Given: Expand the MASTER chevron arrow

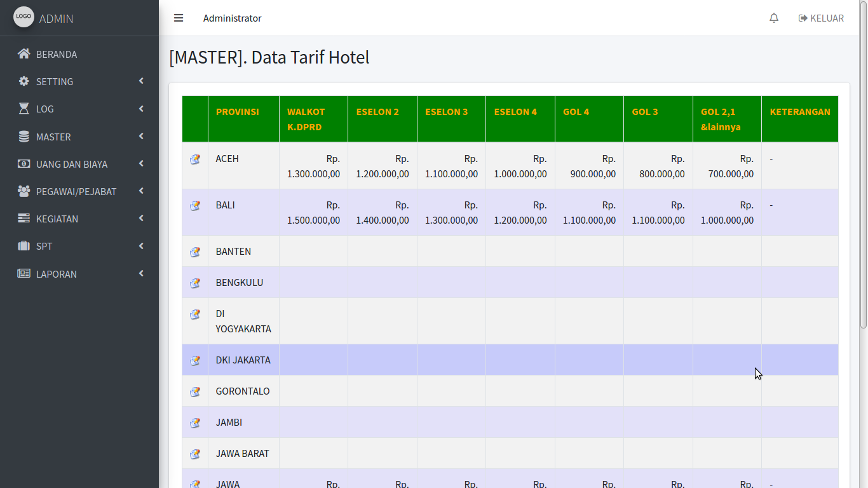Looking at the screenshot, I should tap(141, 136).
